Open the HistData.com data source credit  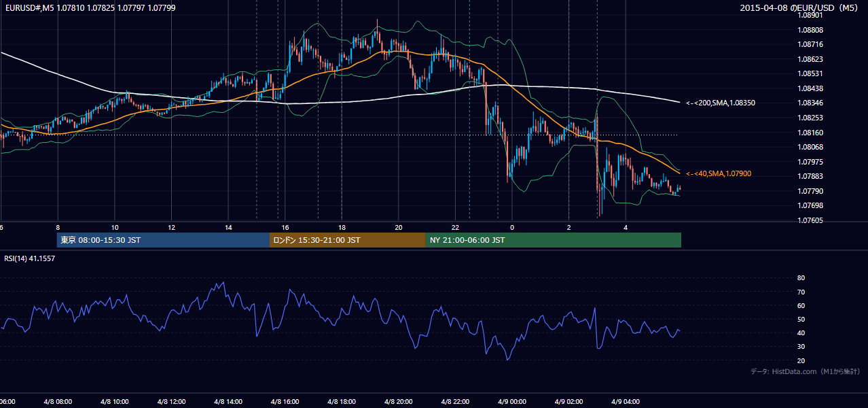pos(805,371)
